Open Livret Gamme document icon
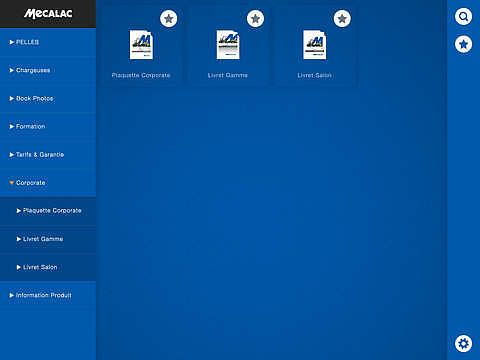 coord(228,45)
